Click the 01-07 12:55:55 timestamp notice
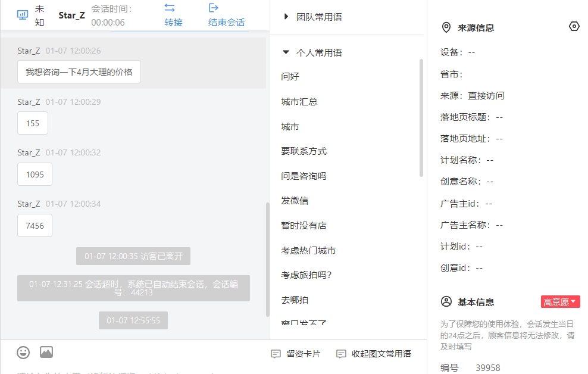Screen dimensions: 588x374 pyautogui.click(x=133, y=320)
